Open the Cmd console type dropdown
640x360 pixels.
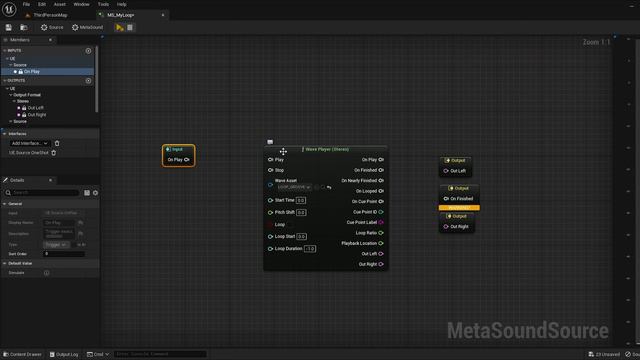98,354
